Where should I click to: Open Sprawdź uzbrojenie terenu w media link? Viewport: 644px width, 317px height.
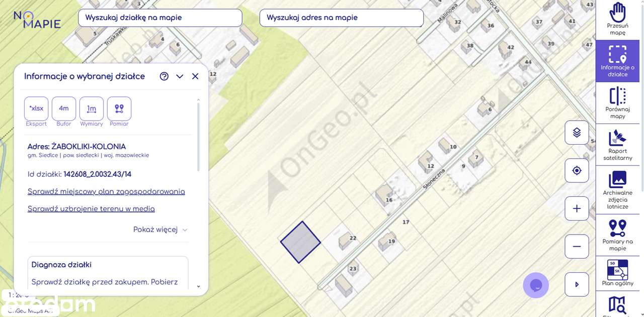coord(91,208)
